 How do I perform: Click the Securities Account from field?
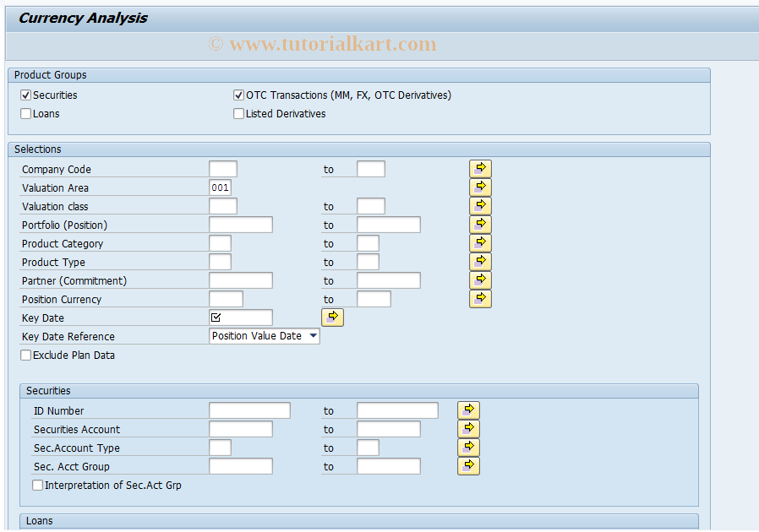click(241, 429)
